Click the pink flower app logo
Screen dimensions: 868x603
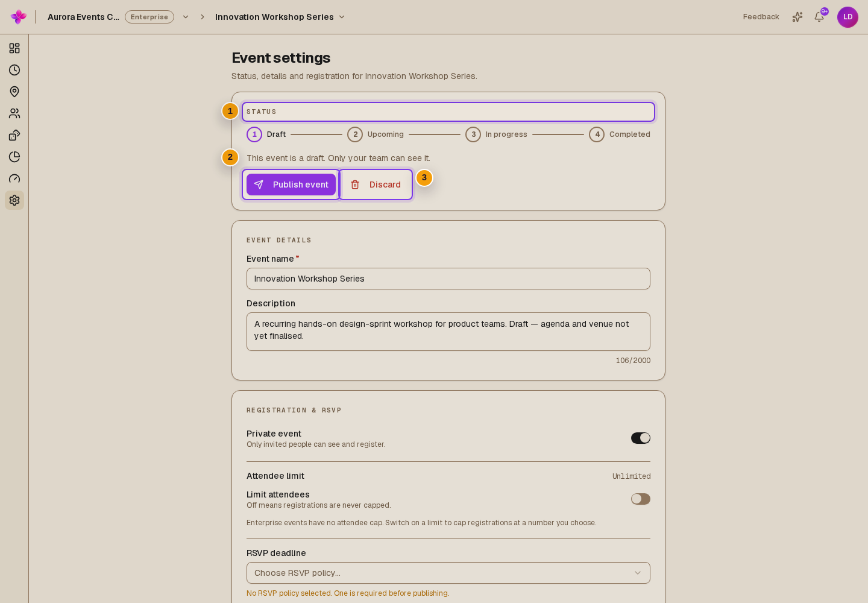(19, 17)
